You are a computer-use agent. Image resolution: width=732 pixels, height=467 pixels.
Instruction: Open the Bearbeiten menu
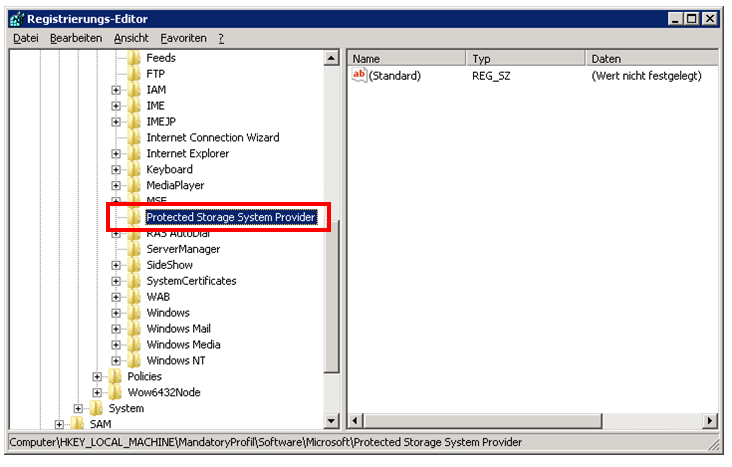[x=76, y=38]
